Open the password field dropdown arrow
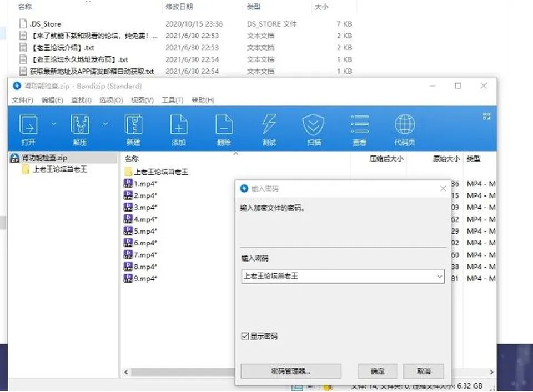533x392 pixels. [440, 277]
